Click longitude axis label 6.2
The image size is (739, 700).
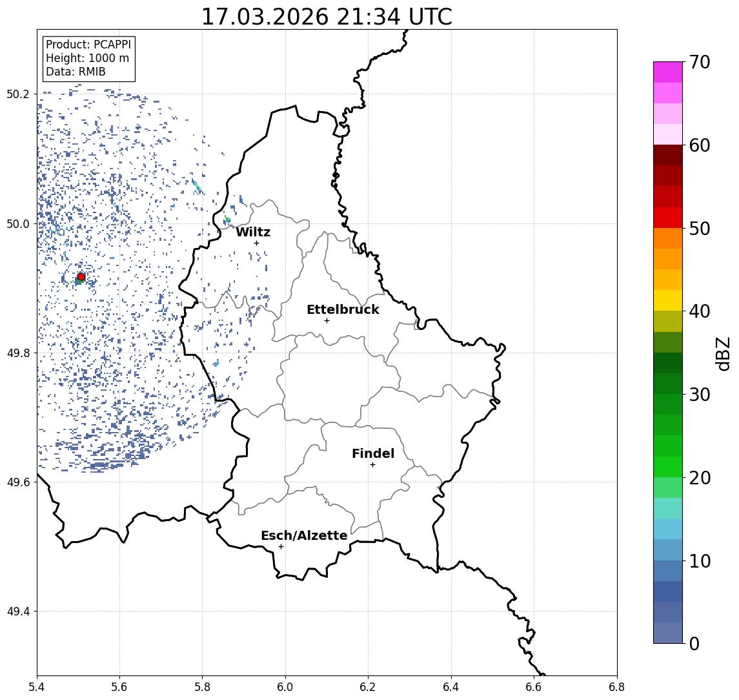[x=368, y=687]
